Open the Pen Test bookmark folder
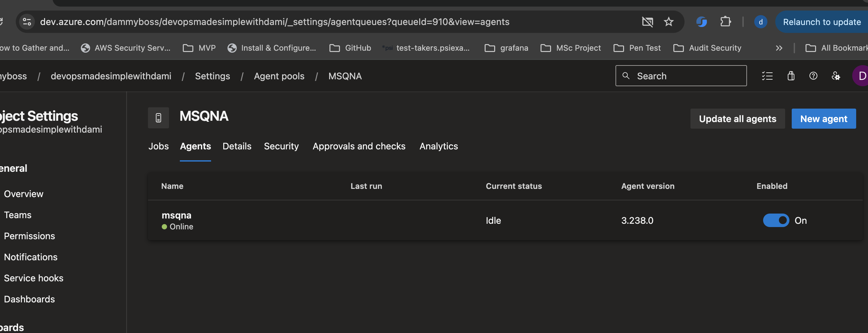 click(x=637, y=48)
